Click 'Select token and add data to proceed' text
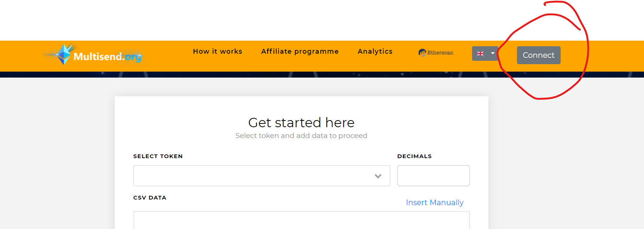This screenshot has width=644, height=229. 301,136
